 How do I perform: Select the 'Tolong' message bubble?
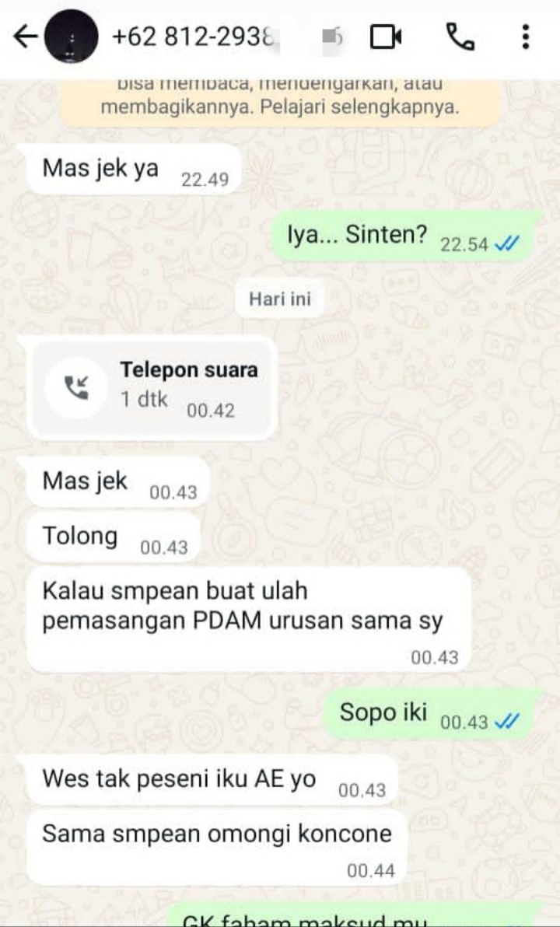(x=114, y=537)
